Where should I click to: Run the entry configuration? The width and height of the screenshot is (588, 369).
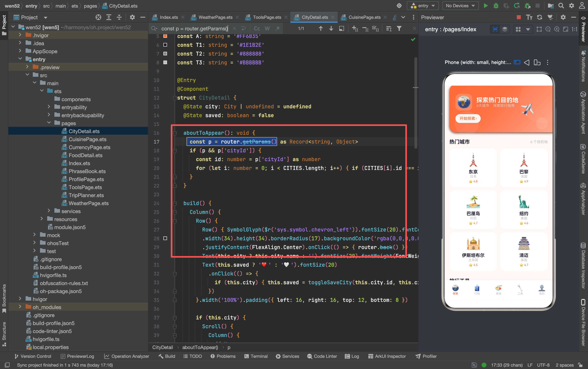486,6
